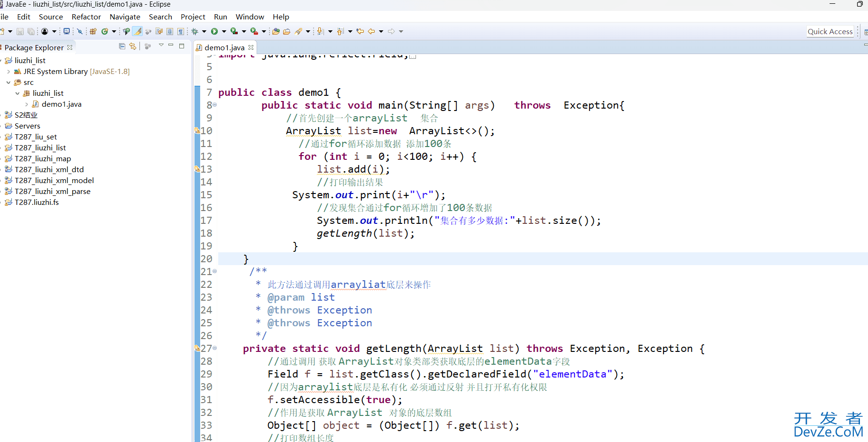868x442 pixels.
Task: Toggle Block Selection Mode icon
Action: [x=170, y=31]
